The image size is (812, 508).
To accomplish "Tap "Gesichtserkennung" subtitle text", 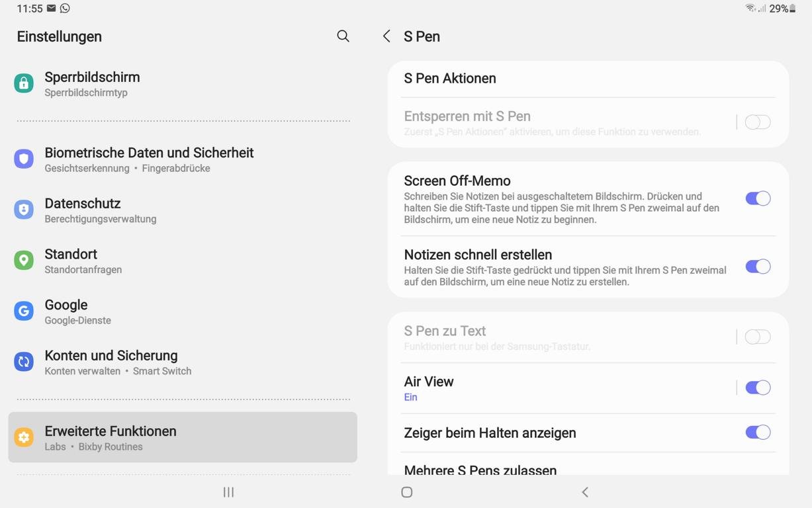I will pyautogui.click(x=87, y=169).
